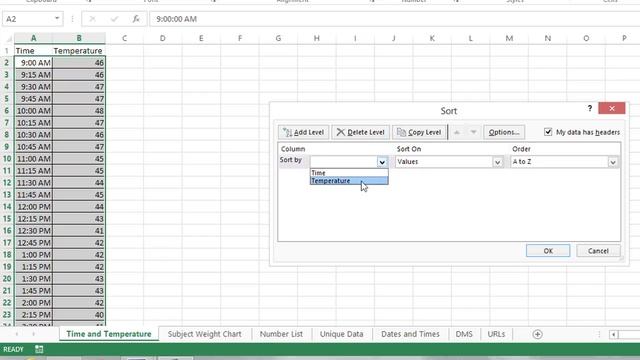
Task: Switch to DMS sheet tab
Action: 464,334
